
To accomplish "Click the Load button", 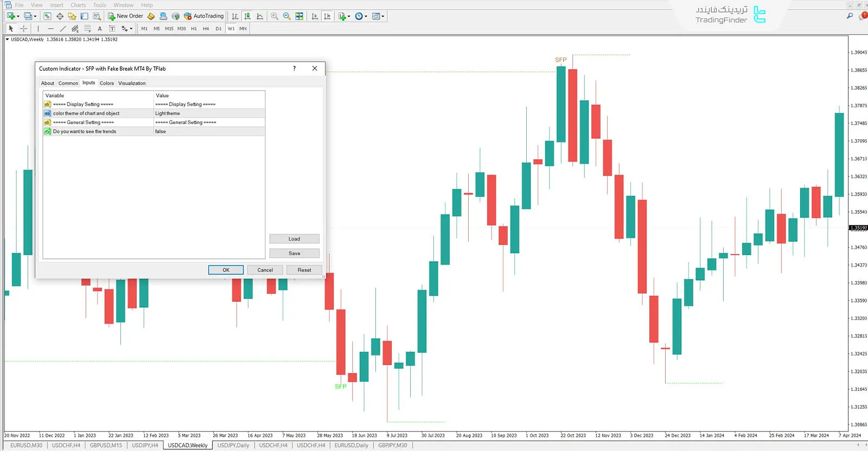I will click(295, 239).
